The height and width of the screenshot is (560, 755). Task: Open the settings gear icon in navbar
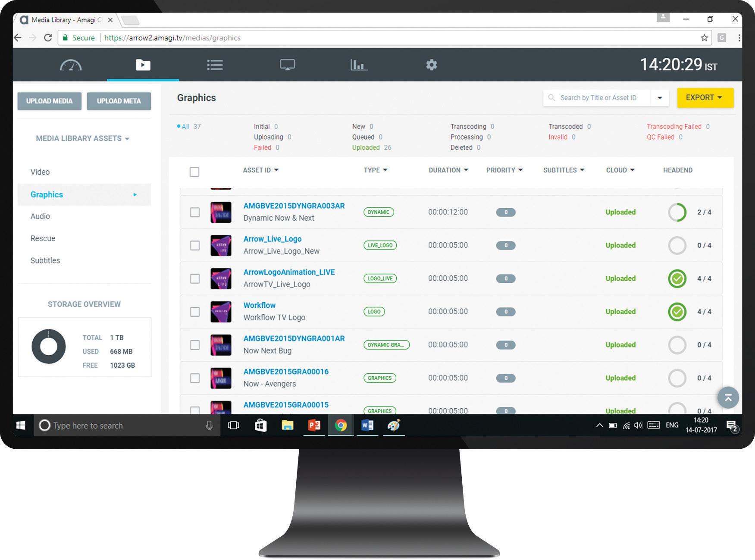click(x=432, y=65)
